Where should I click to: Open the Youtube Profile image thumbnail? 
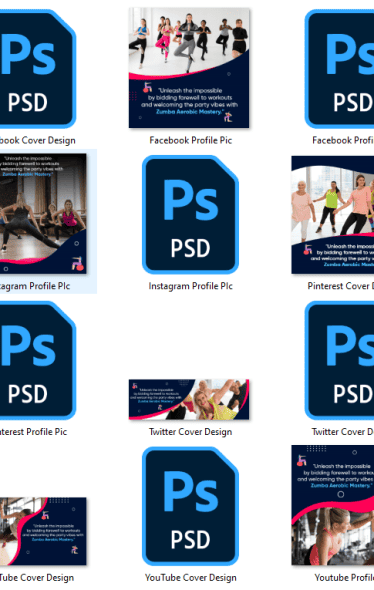(333, 505)
